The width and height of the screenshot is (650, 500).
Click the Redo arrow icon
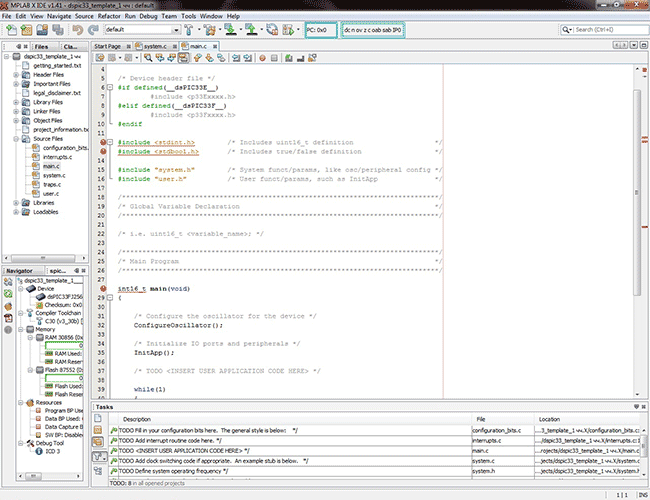93,30
